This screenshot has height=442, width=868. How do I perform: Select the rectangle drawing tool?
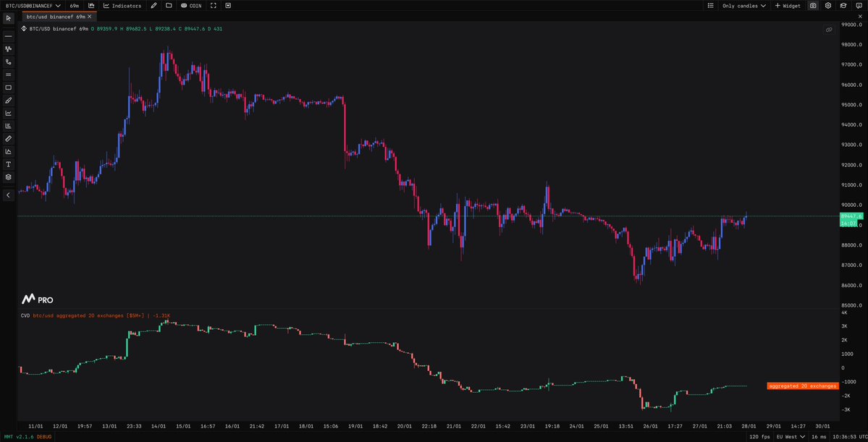click(8, 88)
